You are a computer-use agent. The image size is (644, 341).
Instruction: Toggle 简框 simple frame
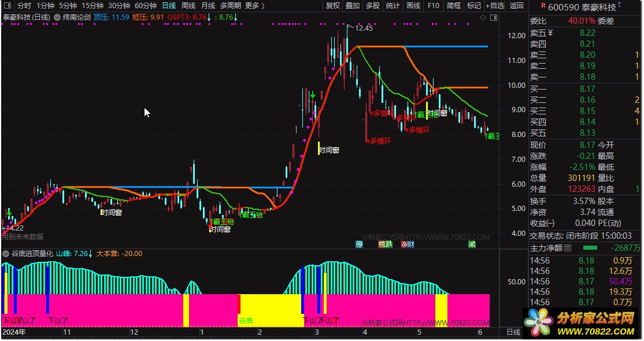[x=454, y=6]
